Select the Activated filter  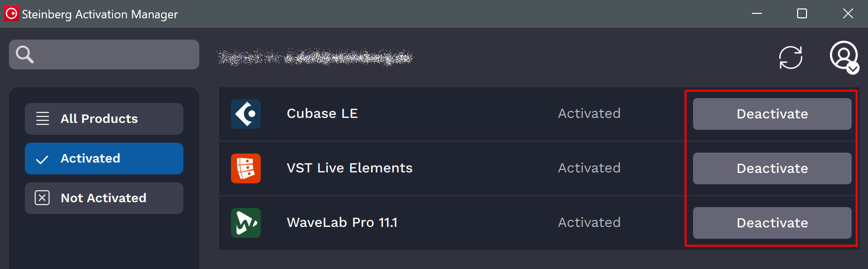click(x=104, y=159)
